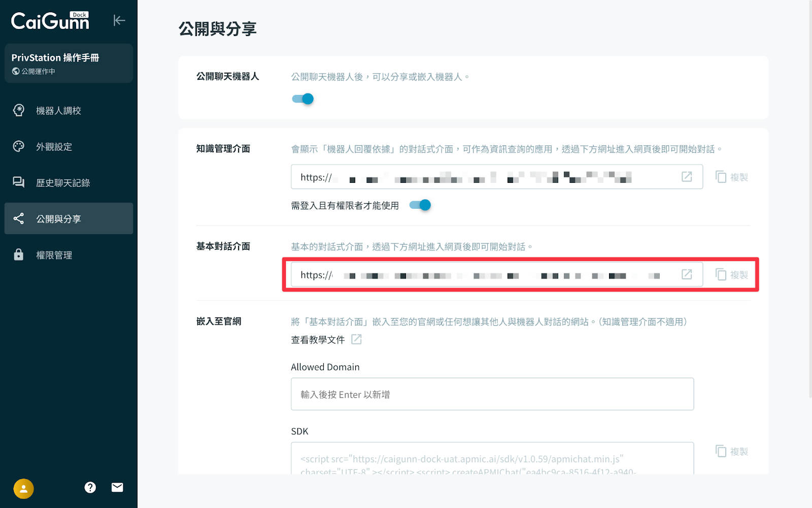The height and width of the screenshot is (508, 812).
Task: Open 歷史聊天記錄 in sidebar
Action: [63, 183]
